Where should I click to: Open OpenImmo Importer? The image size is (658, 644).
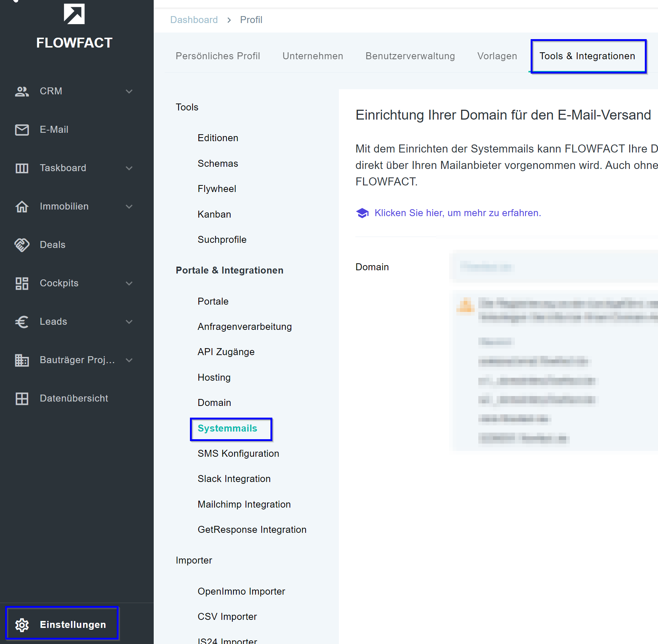point(241,591)
